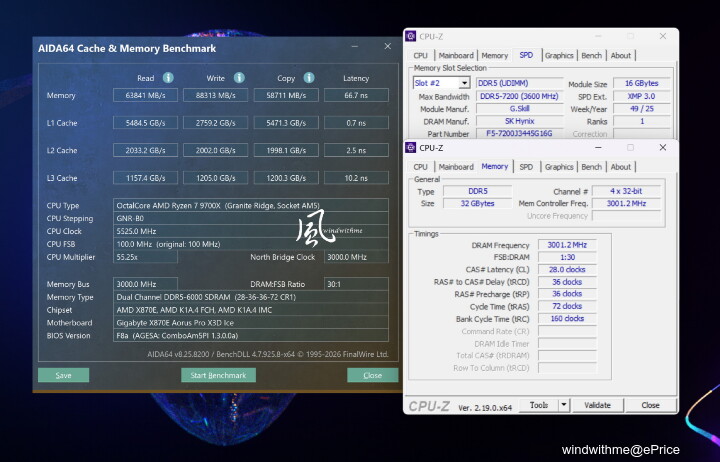This screenshot has width=720, height=462.
Task: Click L3 Cache Copy value 1200.3 GB/s
Action: [286, 178]
